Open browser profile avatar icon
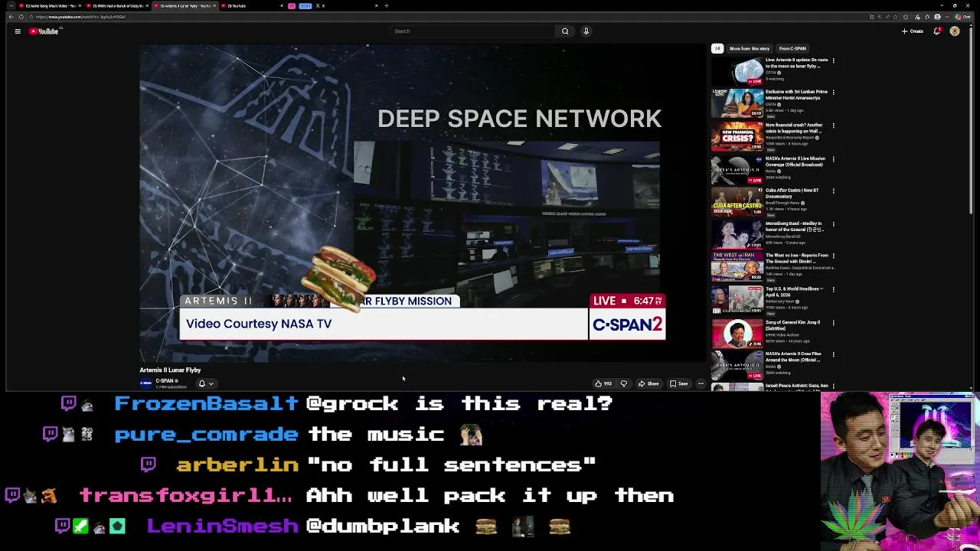The image size is (980, 551). pyautogui.click(x=937, y=17)
